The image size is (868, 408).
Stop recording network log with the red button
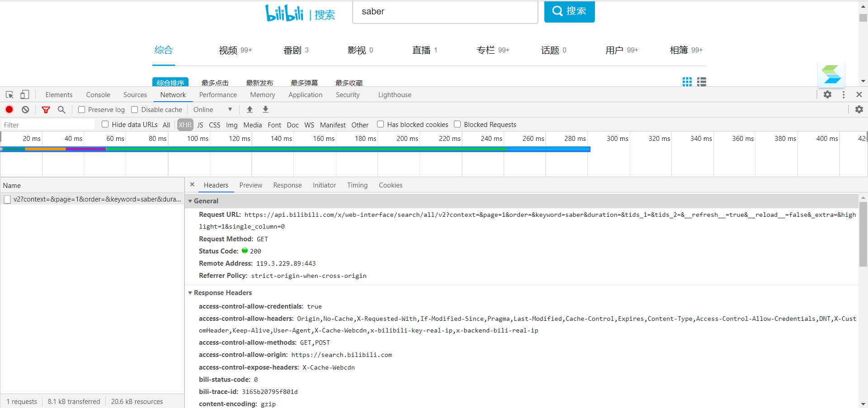coord(9,109)
